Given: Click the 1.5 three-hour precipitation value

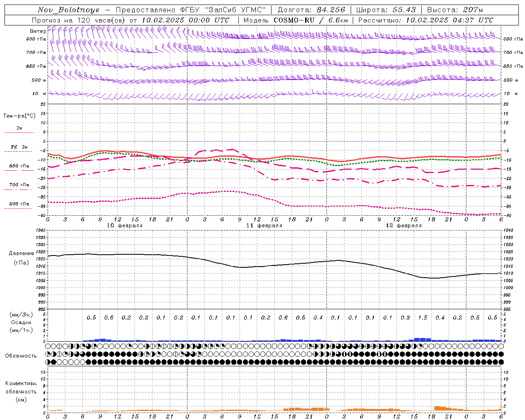Looking at the screenshot, I should [x=422, y=318].
